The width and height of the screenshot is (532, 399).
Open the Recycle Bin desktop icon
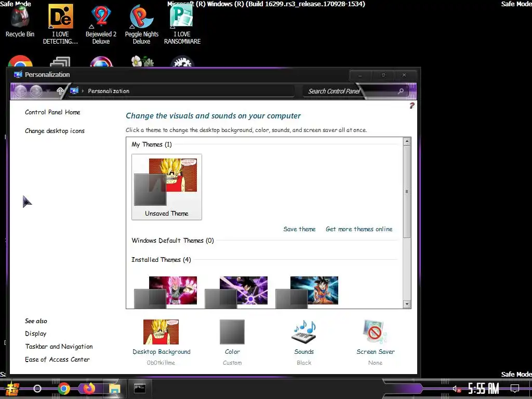click(x=20, y=21)
